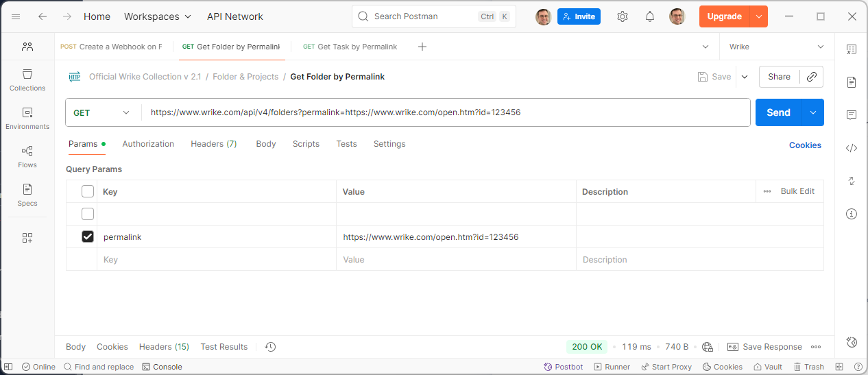Click the permalink Value cell

456,237
